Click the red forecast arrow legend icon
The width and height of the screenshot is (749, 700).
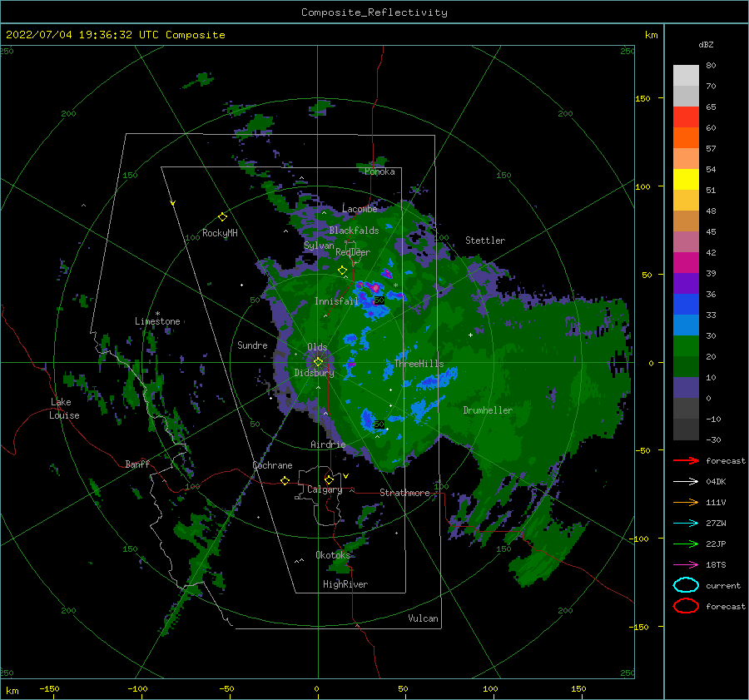pos(686,460)
